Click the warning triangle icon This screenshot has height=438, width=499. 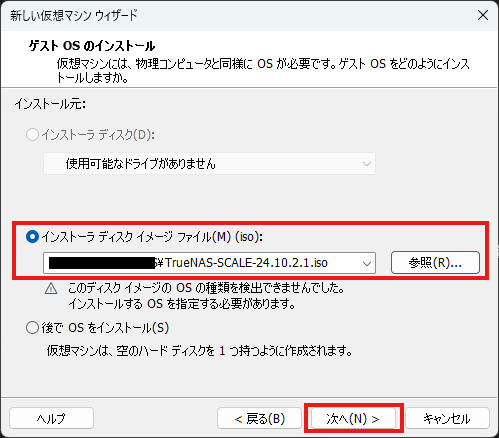[51, 288]
